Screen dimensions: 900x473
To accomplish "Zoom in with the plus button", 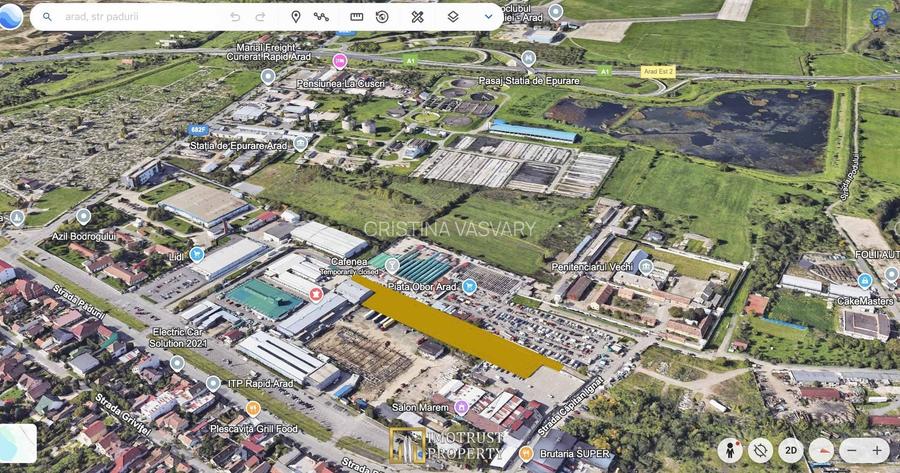I will 877,450.
